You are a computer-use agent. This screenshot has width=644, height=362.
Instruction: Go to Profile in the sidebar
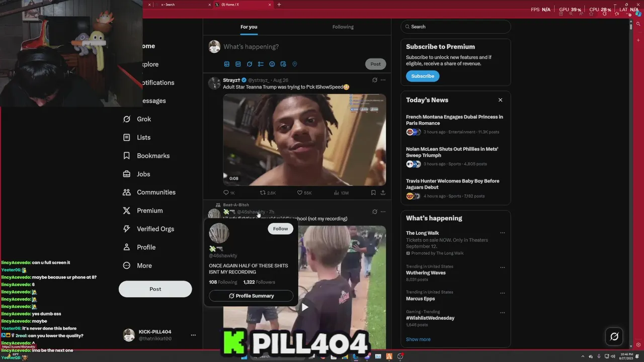(x=139, y=247)
